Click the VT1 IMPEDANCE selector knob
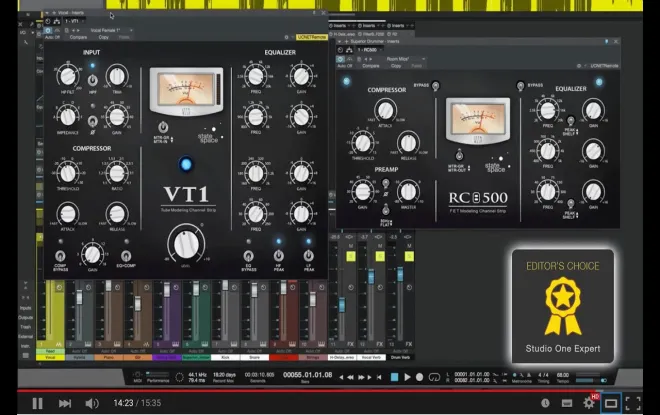This screenshot has height=415, width=660. (68, 117)
